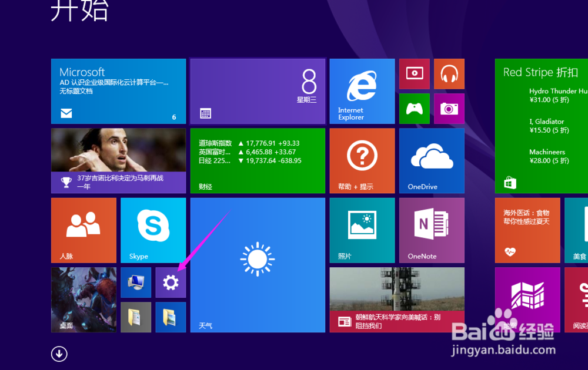The width and height of the screenshot is (588, 370).
Task: Open the 帮助 + 提示 tile
Action: [362, 161]
